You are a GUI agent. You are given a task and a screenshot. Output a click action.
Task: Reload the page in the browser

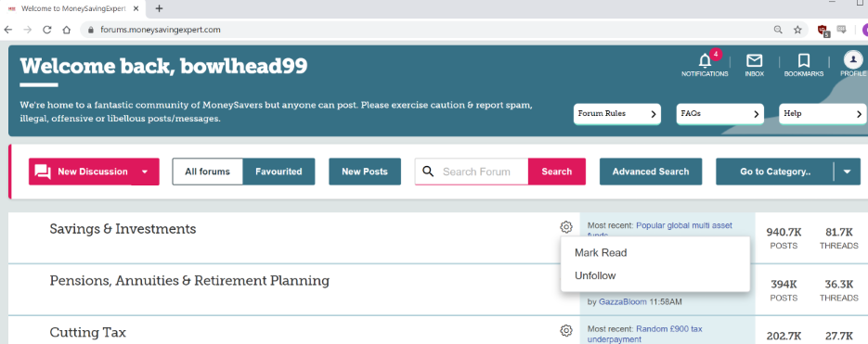coord(47,30)
